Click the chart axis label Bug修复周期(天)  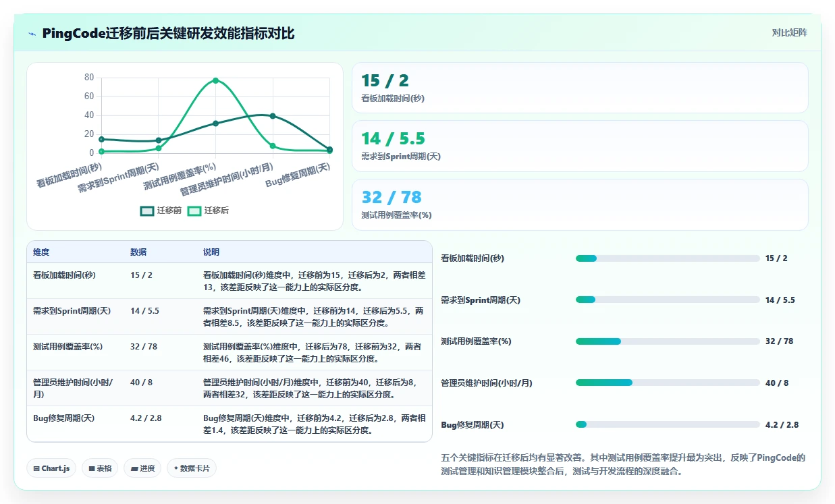click(x=298, y=175)
